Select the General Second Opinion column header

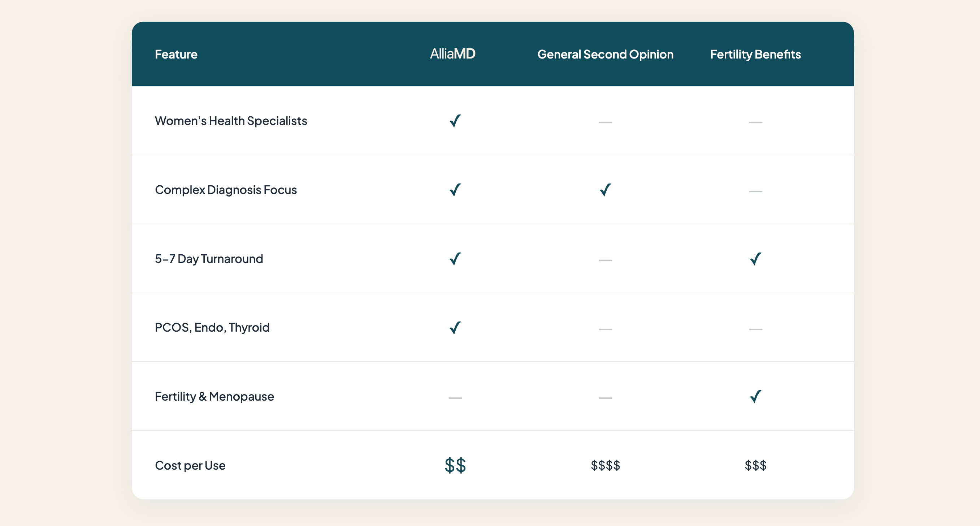click(x=605, y=55)
